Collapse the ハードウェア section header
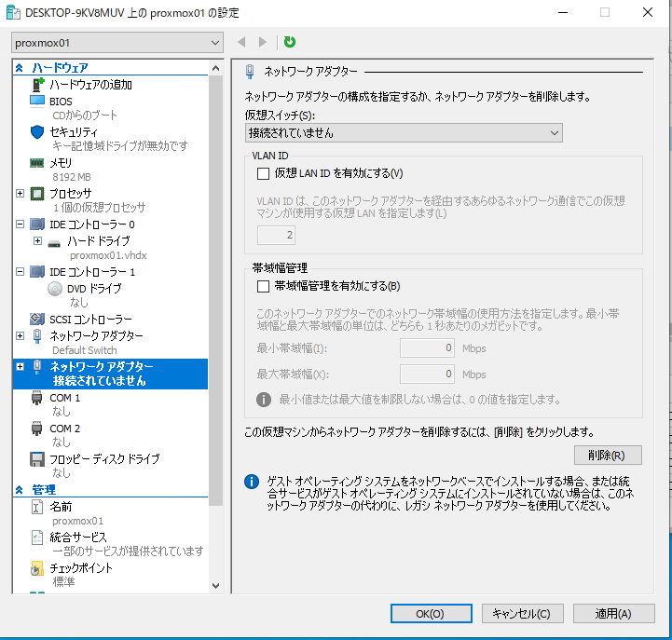 click(21, 68)
